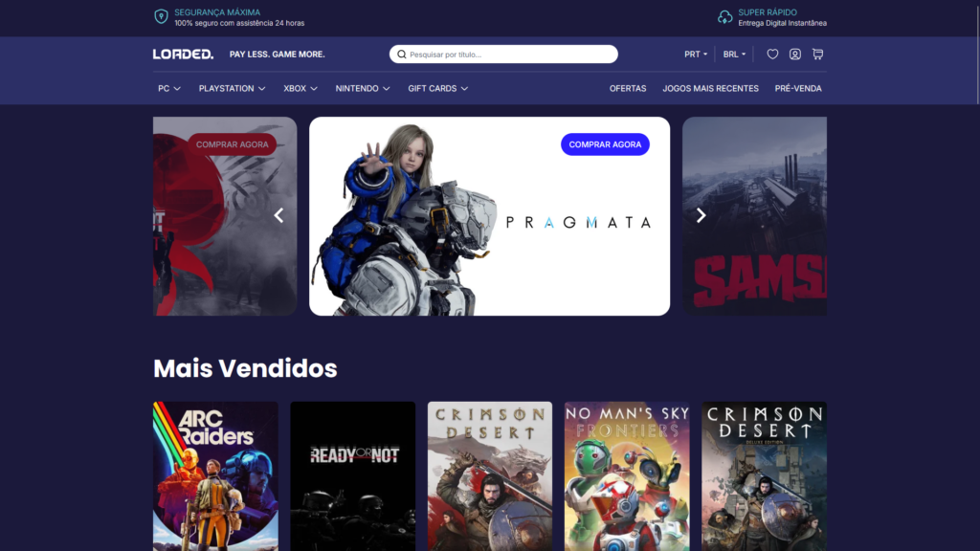Expand the PC menu dropdown
This screenshot has height=551, width=980.
coord(169,88)
